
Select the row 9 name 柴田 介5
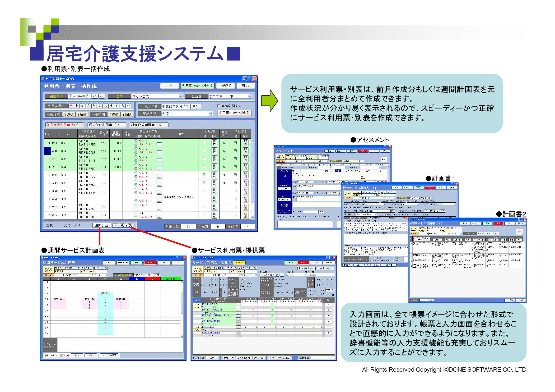click(60, 207)
